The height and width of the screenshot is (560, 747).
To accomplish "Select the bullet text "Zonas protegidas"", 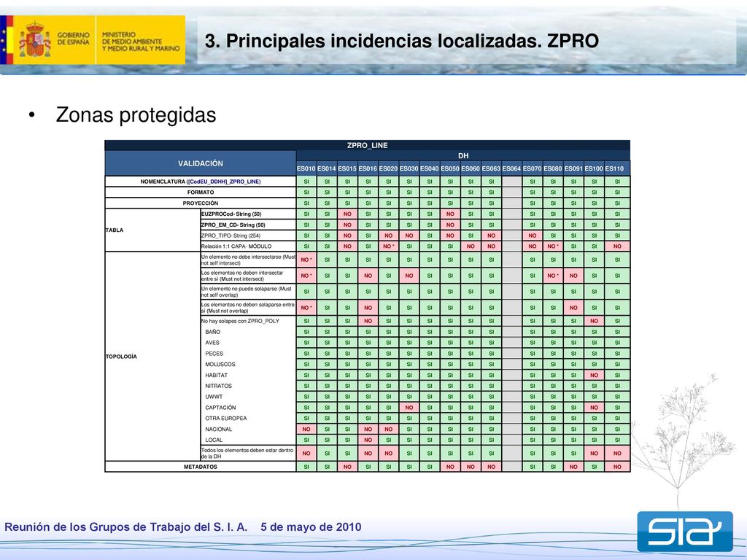I will (x=136, y=114).
